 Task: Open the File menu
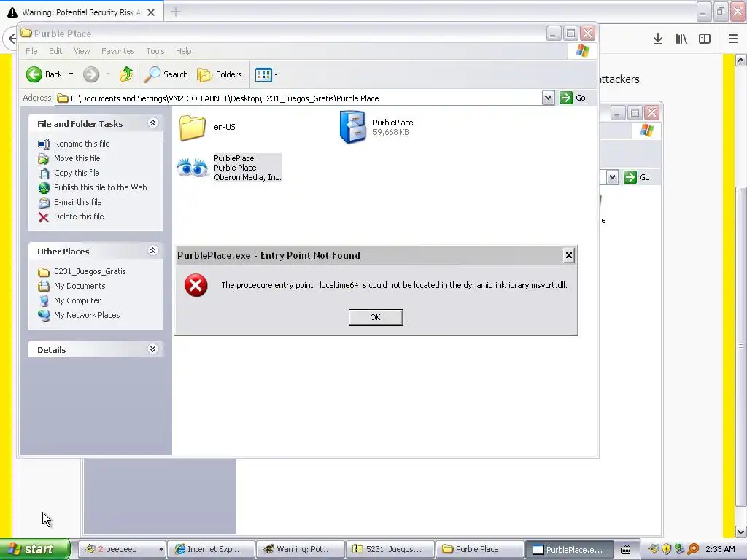[x=31, y=51]
